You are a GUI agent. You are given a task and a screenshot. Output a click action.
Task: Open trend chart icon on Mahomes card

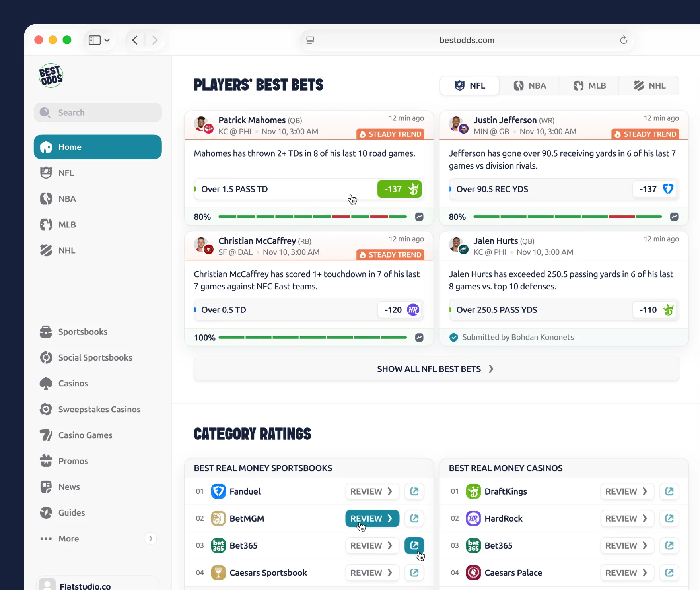click(419, 217)
